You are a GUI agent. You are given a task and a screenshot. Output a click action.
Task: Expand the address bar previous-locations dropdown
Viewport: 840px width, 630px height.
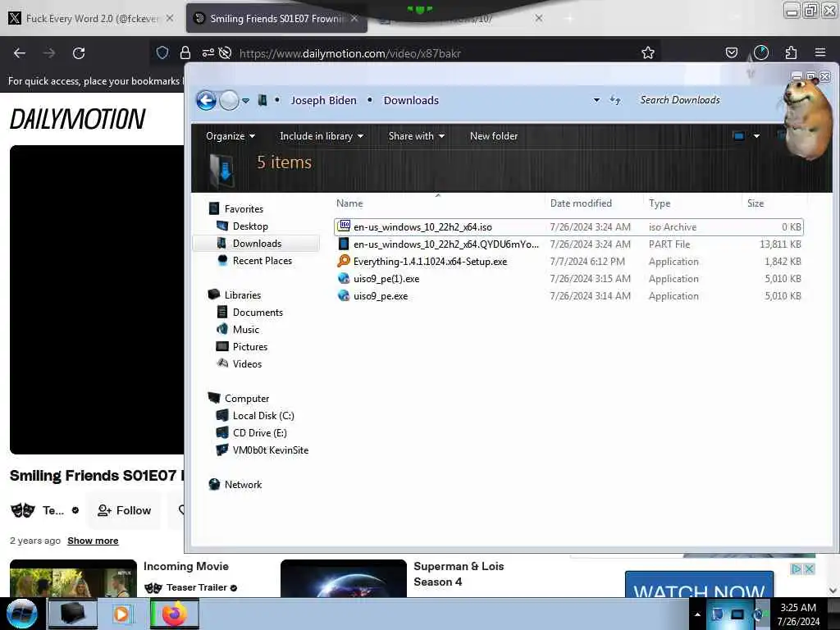point(596,100)
